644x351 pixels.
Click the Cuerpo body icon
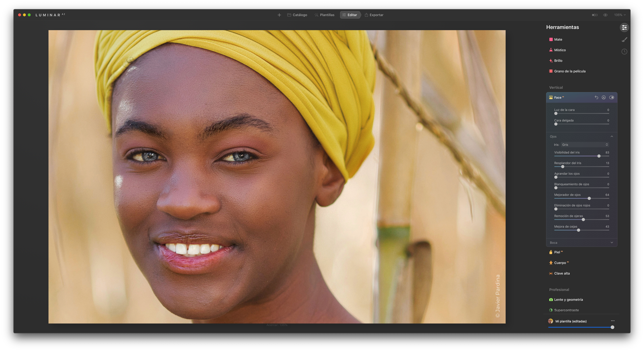click(551, 263)
